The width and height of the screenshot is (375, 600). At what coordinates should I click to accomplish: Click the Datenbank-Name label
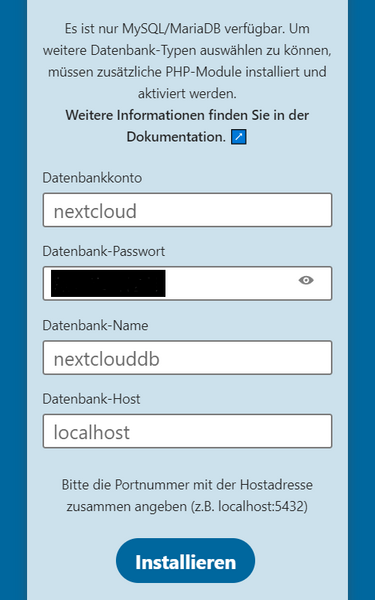(95, 326)
